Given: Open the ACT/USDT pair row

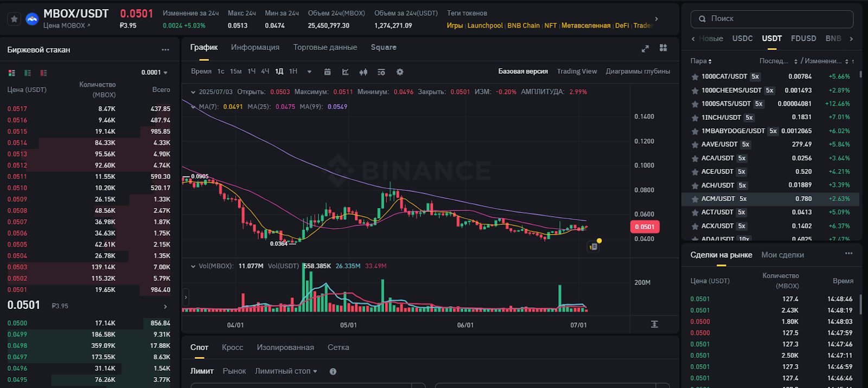Looking at the screenshot, I should (770, 212).
